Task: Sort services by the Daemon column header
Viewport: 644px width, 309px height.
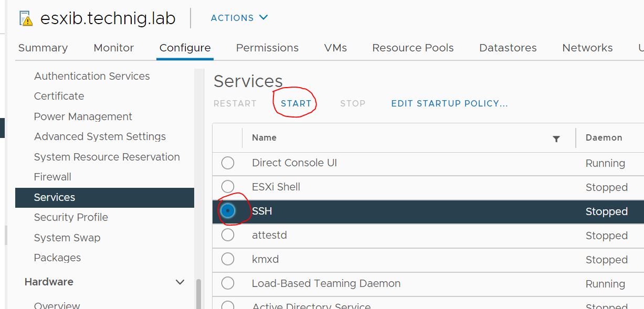Action: click(x=604, y=137)
